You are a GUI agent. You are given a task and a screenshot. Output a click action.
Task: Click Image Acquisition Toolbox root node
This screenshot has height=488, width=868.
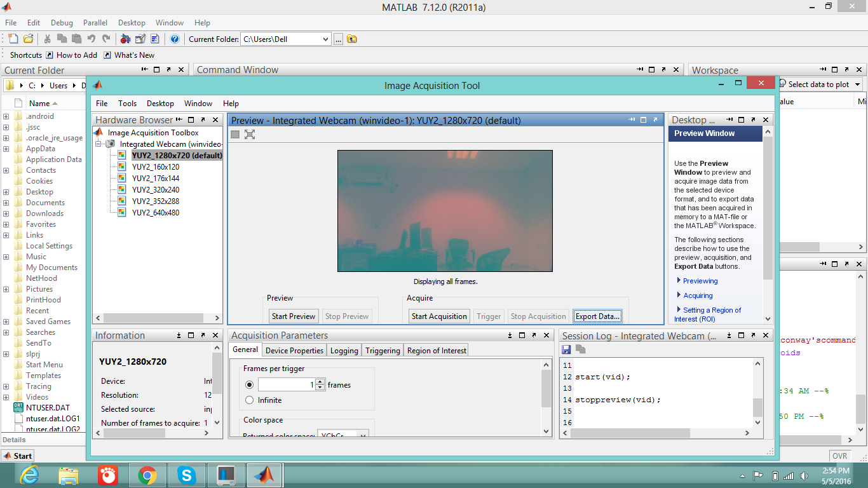[x=153, y=133]
